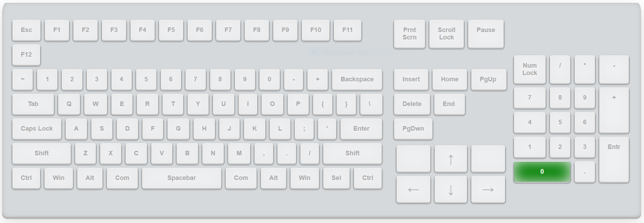Click the Prnt Scrn key
The width and height of the screenshot is (644, 223).
pyautogui.click(x=409, y=34)
